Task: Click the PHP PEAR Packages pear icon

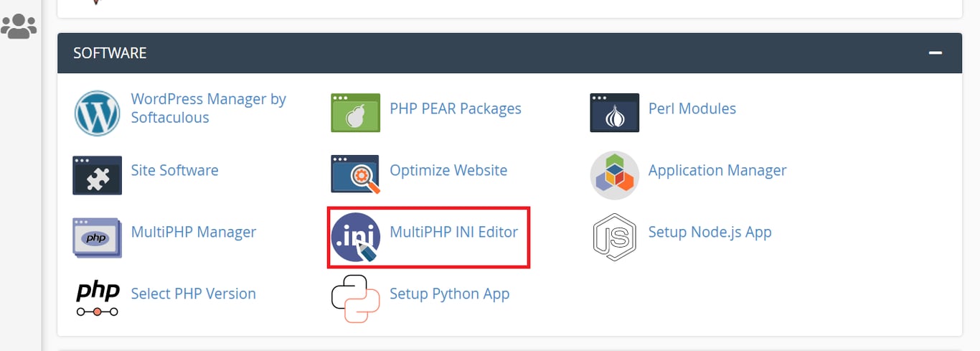Action: (x=355, y=113)
